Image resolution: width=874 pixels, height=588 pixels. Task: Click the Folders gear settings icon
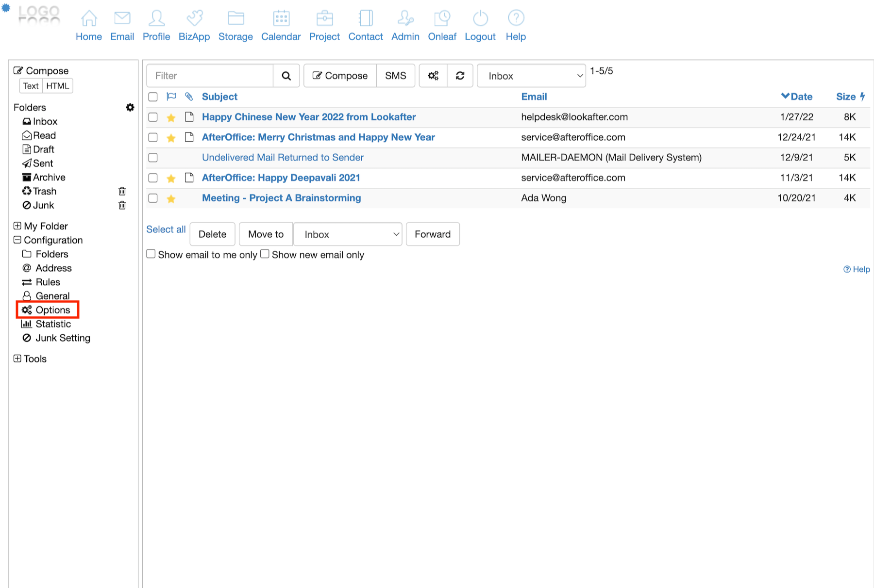click(x=130, y=107)
